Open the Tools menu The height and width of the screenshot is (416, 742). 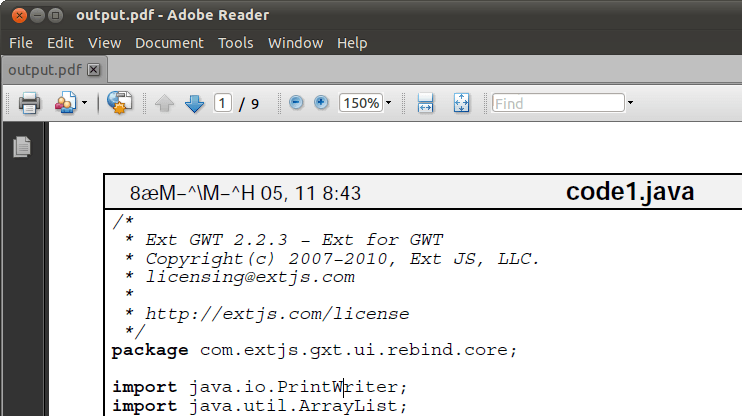click(236, 43)
